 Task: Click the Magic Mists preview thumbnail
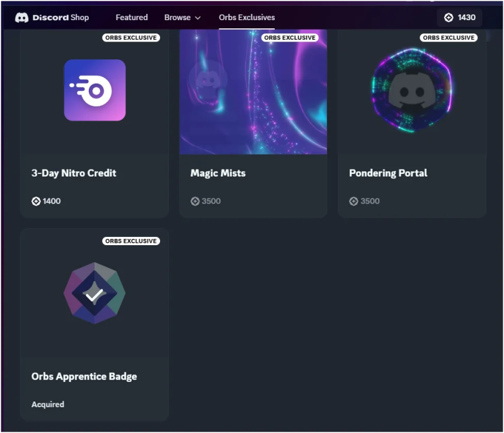[x=253, y=95]
